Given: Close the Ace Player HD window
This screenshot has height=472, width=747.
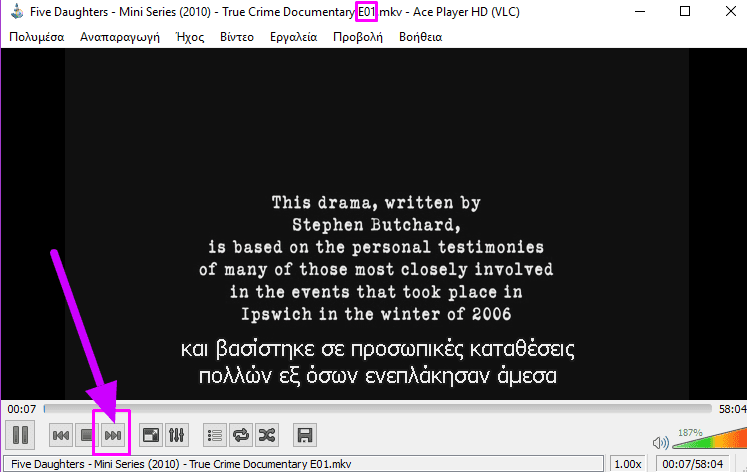Looking at the screenshot, I should [730, 11].
